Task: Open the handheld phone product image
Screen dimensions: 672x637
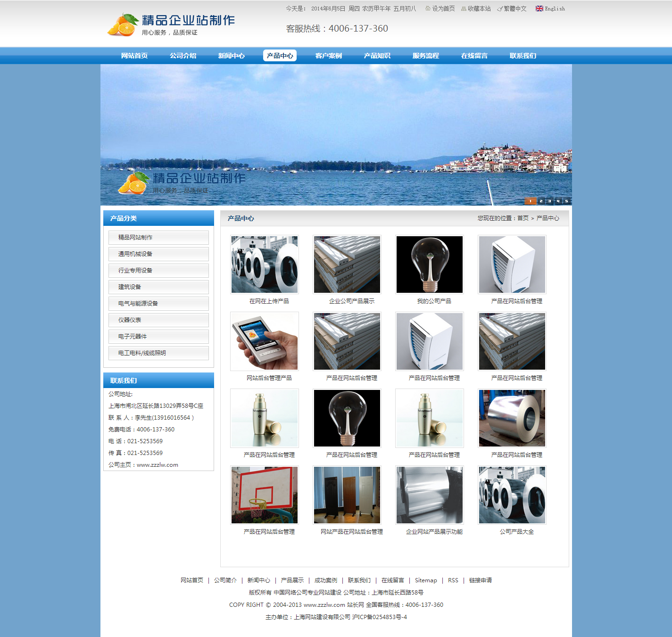Action: 265,341
